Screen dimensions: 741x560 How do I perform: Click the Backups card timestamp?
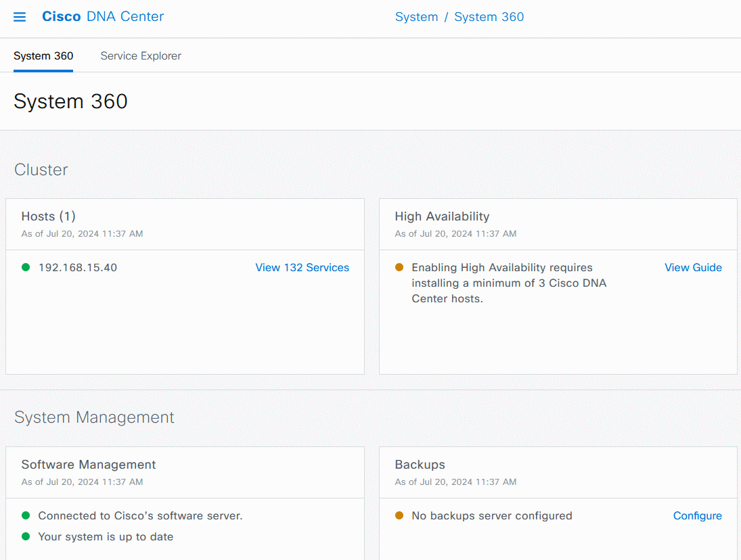pyautogui.click(x=456, y=482)
